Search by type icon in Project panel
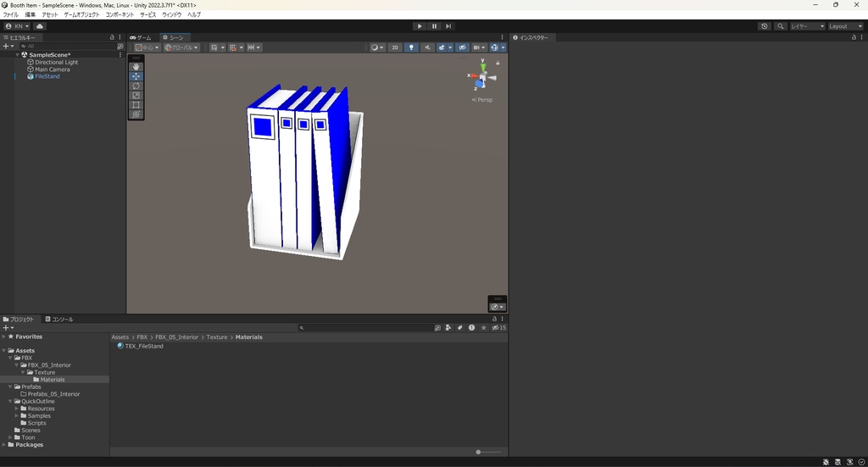The width and height of the screenshot is (868, 467). pyautogui.click(x=448, y=327)
